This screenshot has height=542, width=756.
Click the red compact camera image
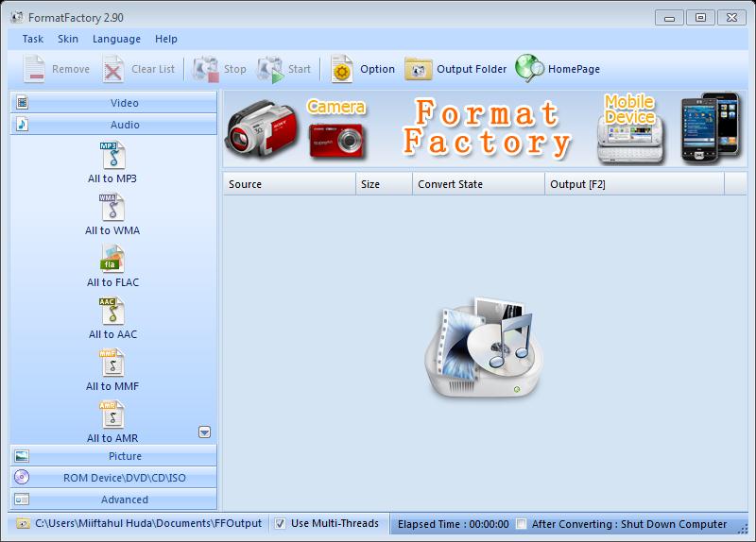[x=337, y=140]
